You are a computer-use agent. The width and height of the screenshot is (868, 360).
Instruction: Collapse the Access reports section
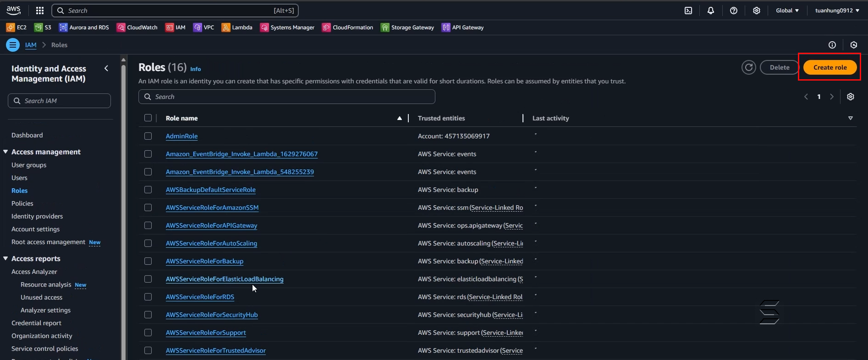[x=5, y=258]
